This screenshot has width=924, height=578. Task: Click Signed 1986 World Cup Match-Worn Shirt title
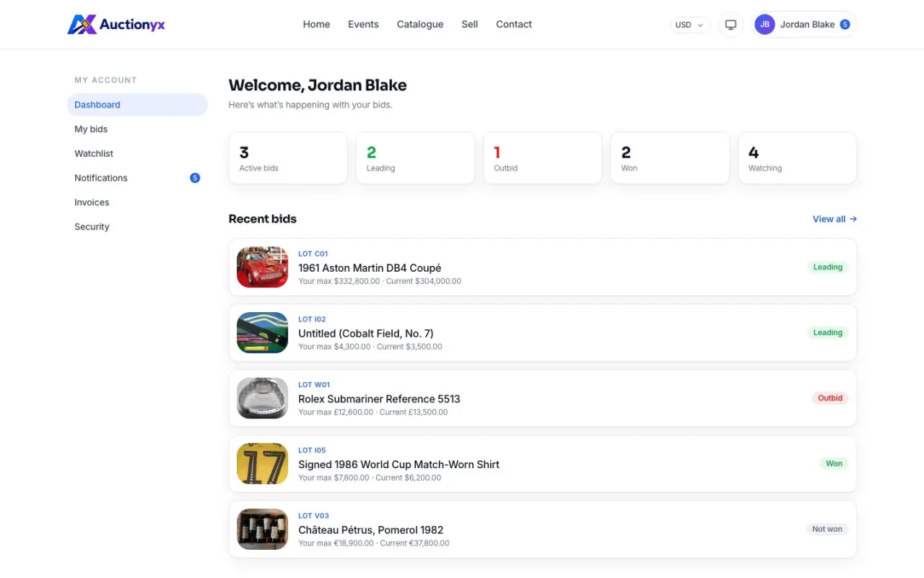[399, 465]
